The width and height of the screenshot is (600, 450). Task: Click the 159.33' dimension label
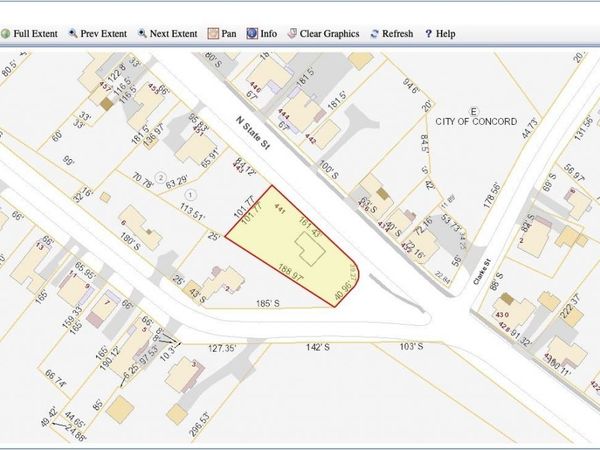point(72,317)
